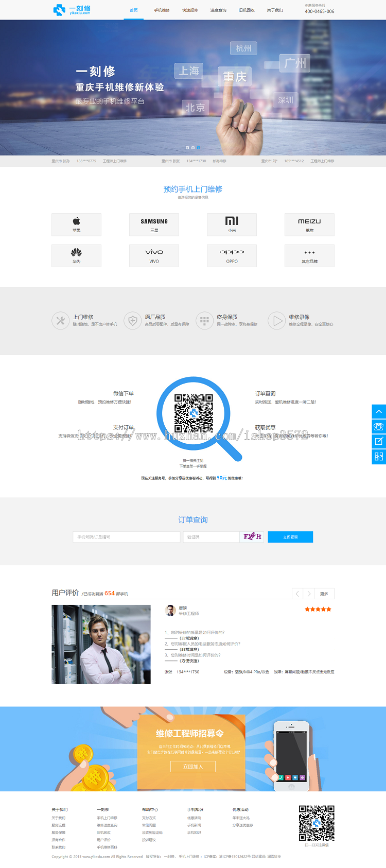Viewport: 386px width, 868px height.
Task: Click the telephone icon in side widget
Action: [379, 426]
